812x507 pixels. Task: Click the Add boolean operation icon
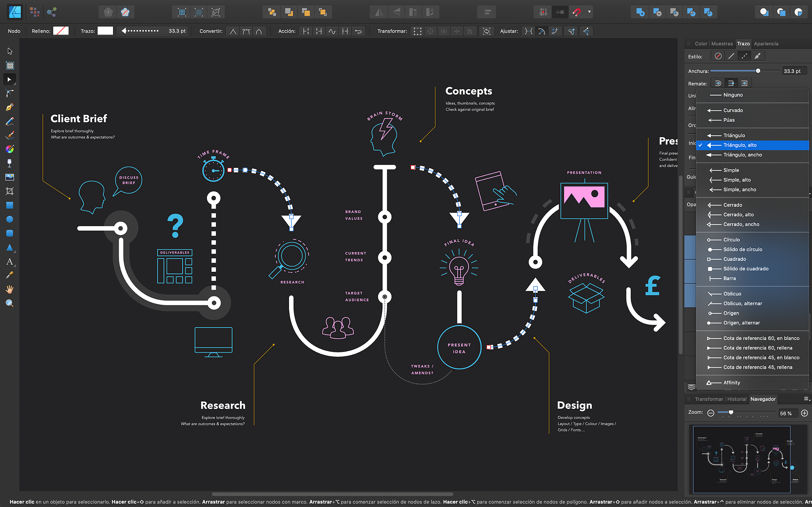(640, 12)
